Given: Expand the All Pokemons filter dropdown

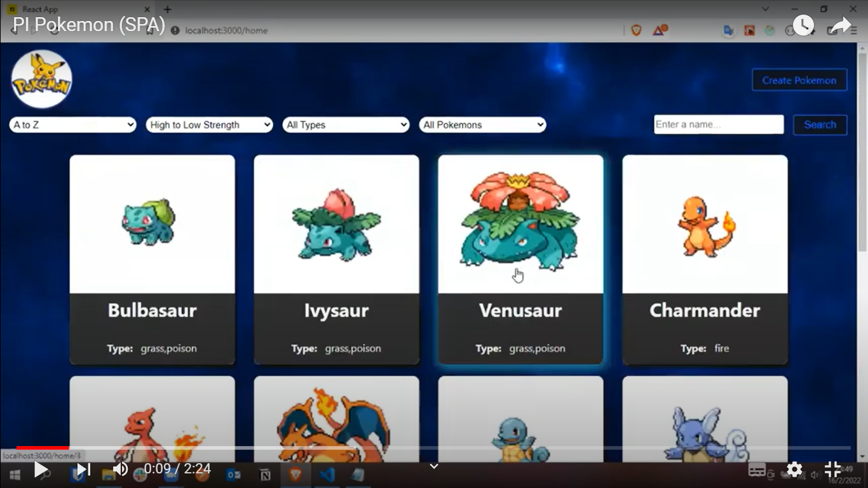Looking at the screenshot, I should point(482,125).
